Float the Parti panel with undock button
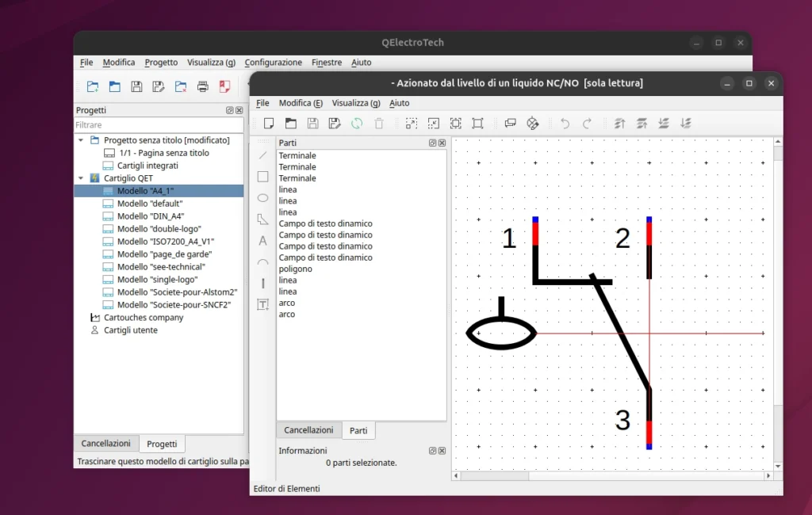This screenshot has height=515, width=812. [x=433, y=143]
